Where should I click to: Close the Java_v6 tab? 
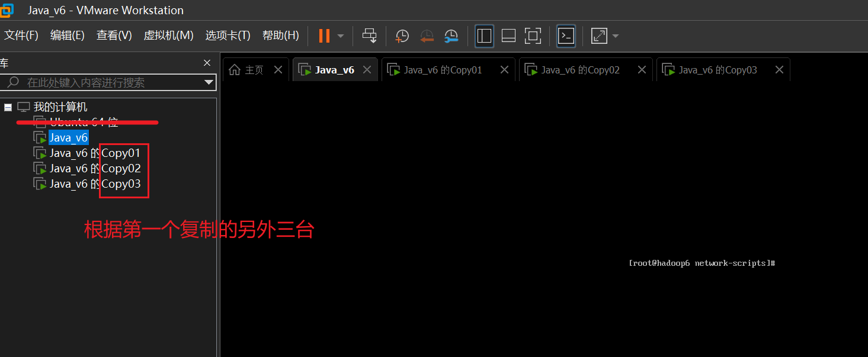(367, 70)
